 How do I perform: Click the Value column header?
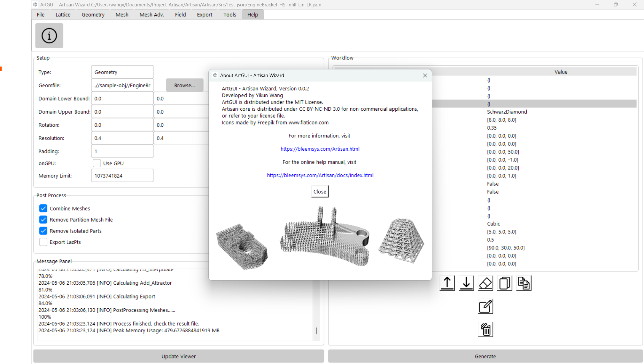point(561,72)
